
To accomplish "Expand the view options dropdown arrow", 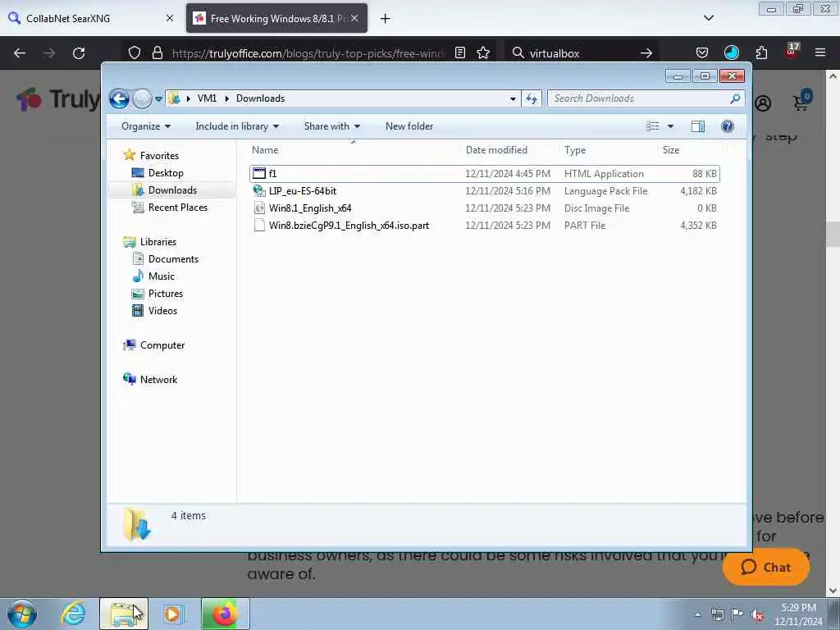I will click(670, 126).
